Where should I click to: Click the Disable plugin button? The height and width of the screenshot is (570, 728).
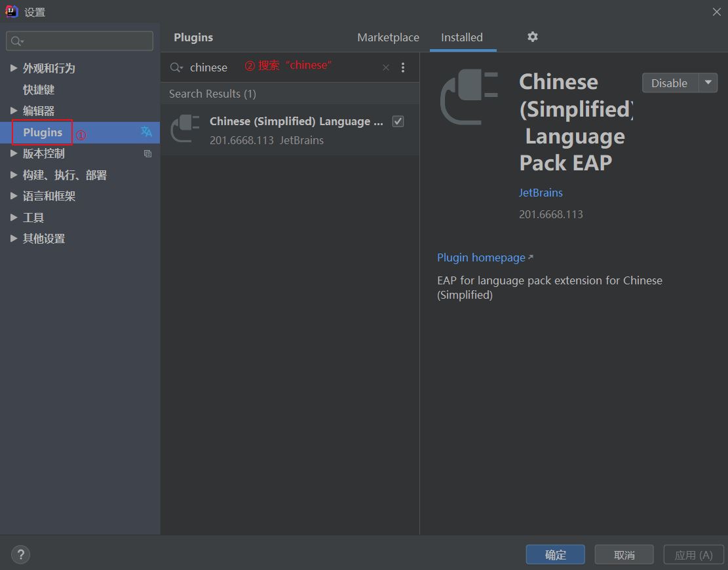[670, 83]
